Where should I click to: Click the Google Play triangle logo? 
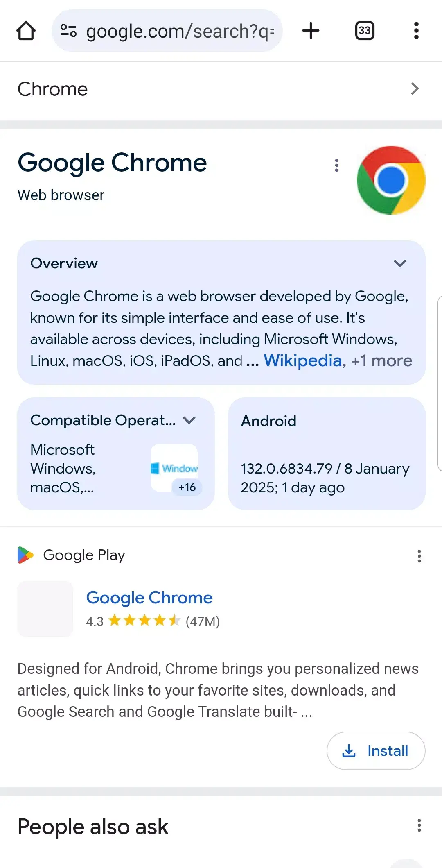25,555
